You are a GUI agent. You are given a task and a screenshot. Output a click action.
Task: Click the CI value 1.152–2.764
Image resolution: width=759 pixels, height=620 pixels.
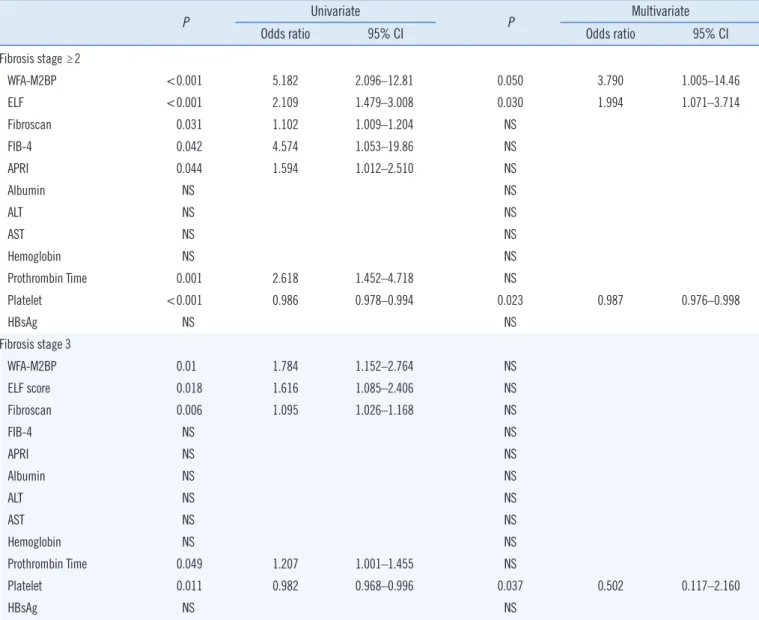(384, 366)
